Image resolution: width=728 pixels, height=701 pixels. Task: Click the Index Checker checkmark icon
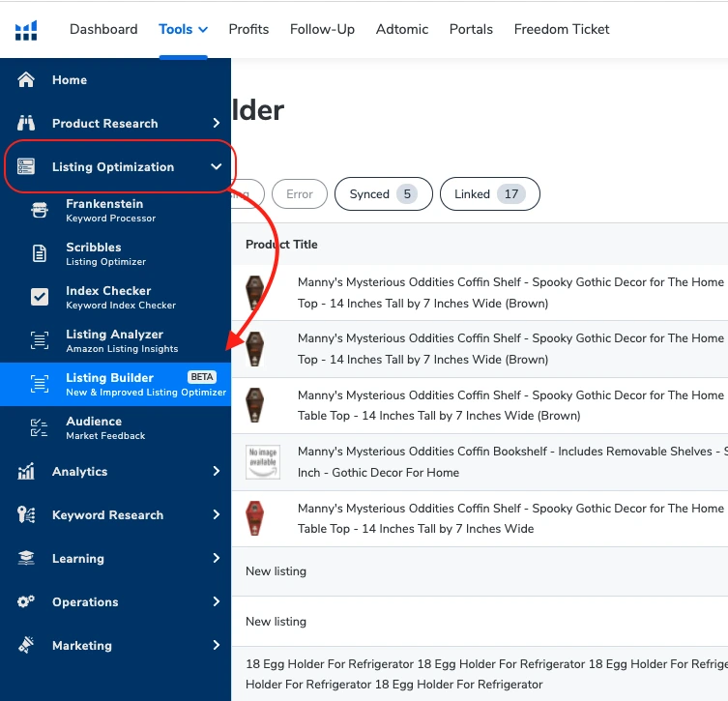click(x=40, y=297)
